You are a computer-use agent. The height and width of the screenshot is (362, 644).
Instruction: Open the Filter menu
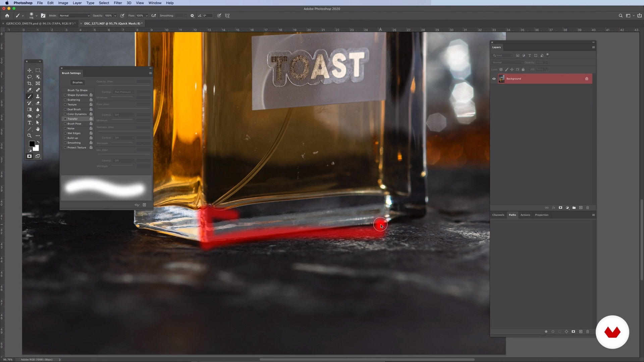click(x=118, y=3)
